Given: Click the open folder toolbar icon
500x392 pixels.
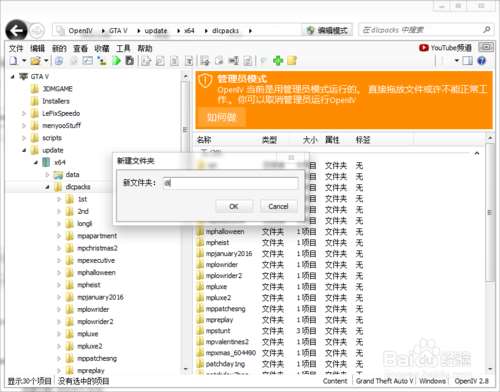Looking at the screenshot, I should click(x=35, y=61).
